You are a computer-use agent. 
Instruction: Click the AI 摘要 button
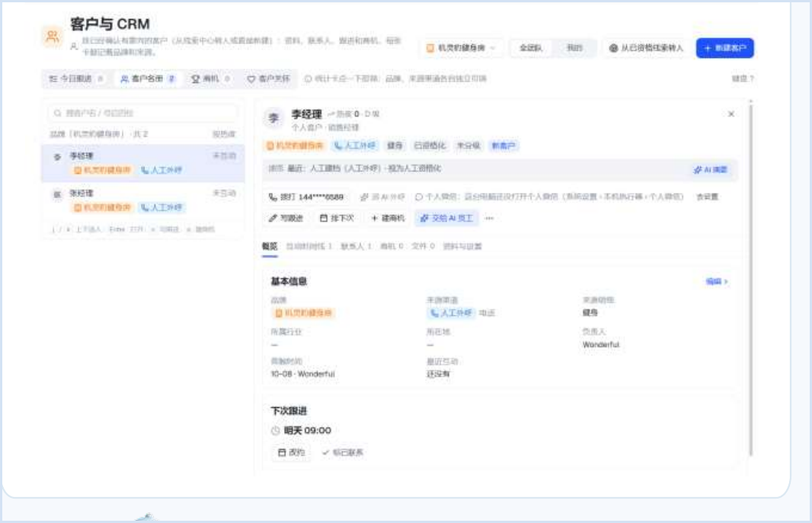click(711, 169)
